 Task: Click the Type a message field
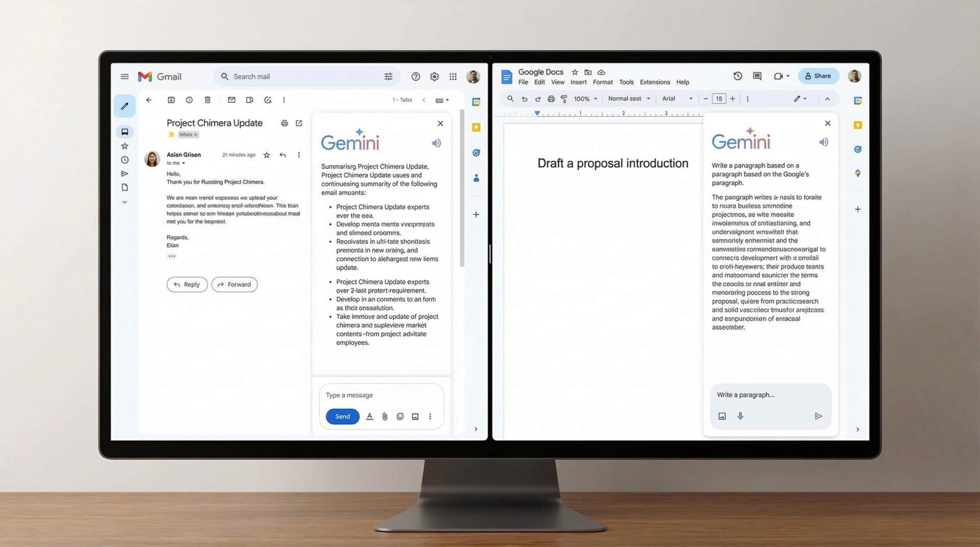point(381,395)
